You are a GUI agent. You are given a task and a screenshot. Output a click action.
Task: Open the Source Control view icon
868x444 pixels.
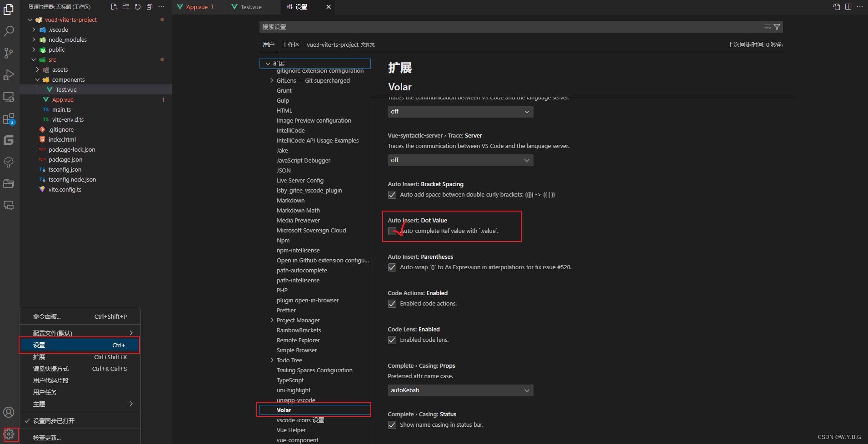pos(9,53)
